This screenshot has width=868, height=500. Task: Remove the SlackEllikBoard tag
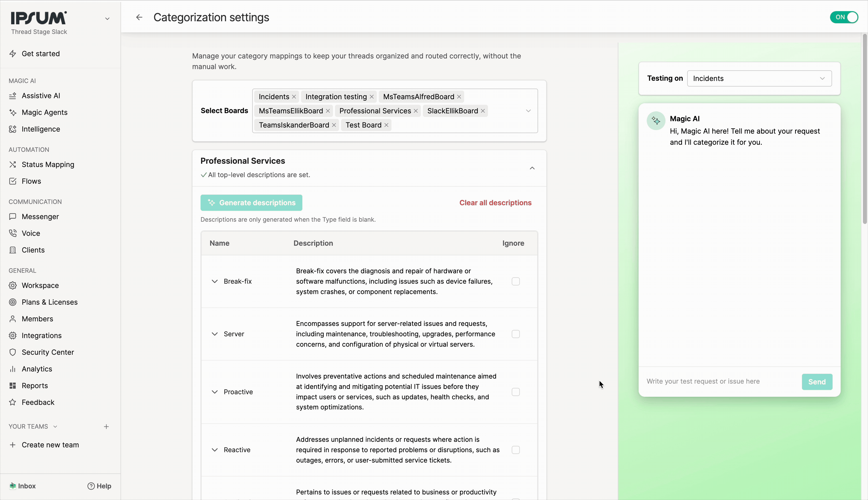(x=483, y=111)
